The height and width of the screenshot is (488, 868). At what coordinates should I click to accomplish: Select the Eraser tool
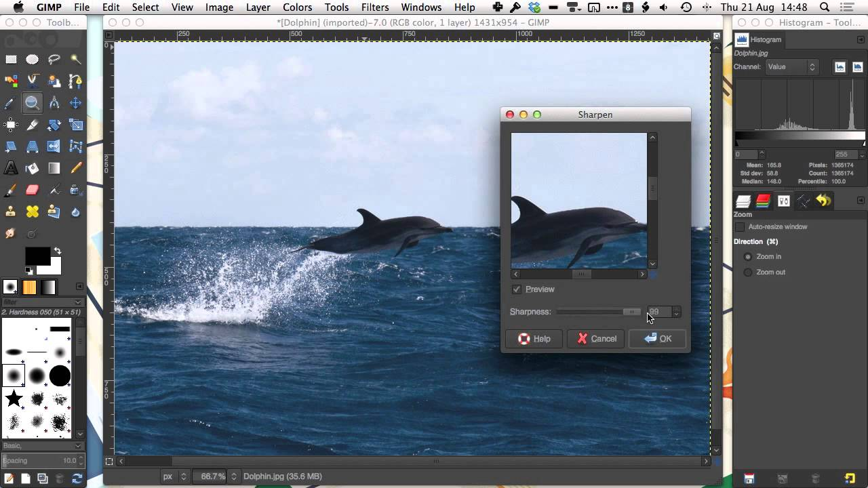[x=32, y=190]
